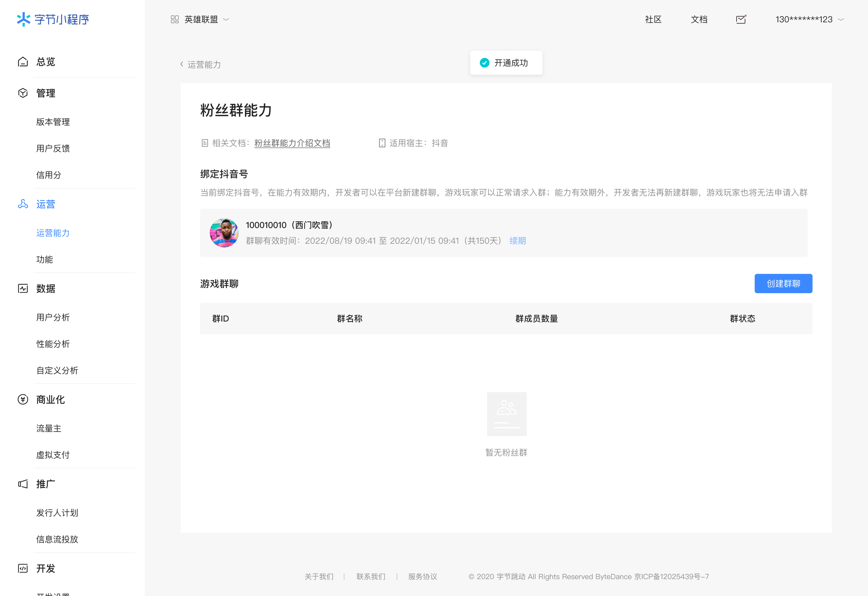
Task: Click the 字节小程序 logo icon
Action: (x=24, y=19)
